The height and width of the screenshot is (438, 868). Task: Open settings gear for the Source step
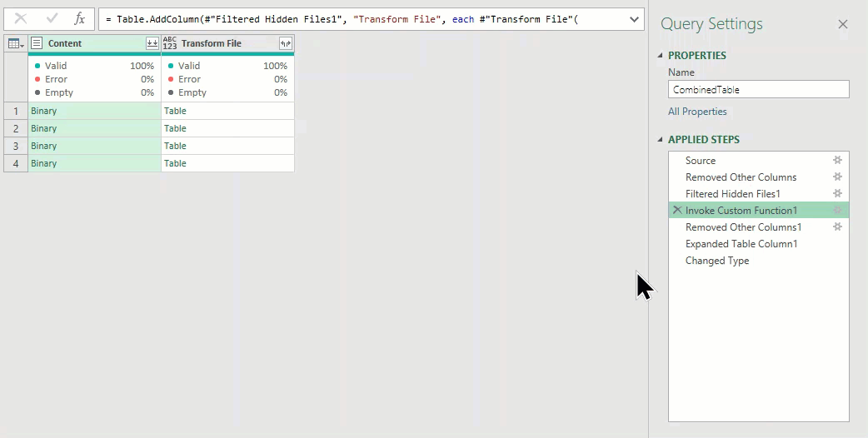837,160
